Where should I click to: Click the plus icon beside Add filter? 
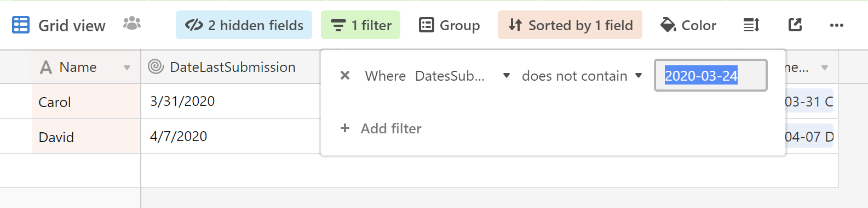(x=345, y=128)
